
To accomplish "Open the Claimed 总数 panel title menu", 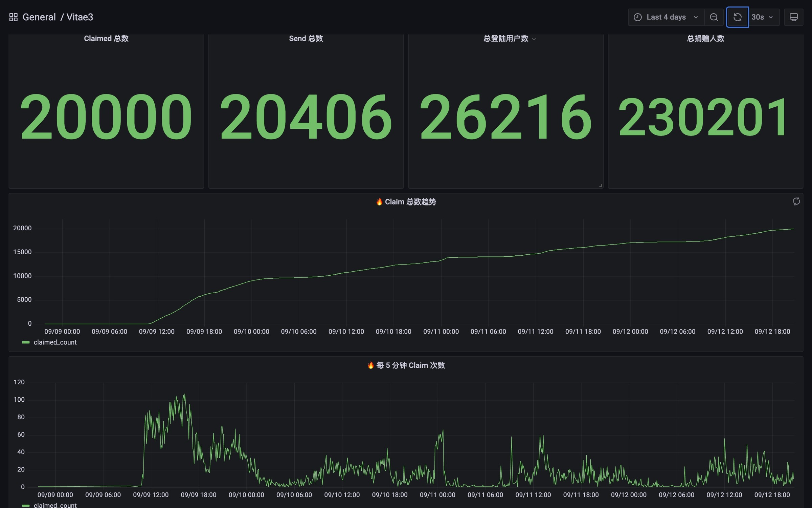I will (106, 39).
